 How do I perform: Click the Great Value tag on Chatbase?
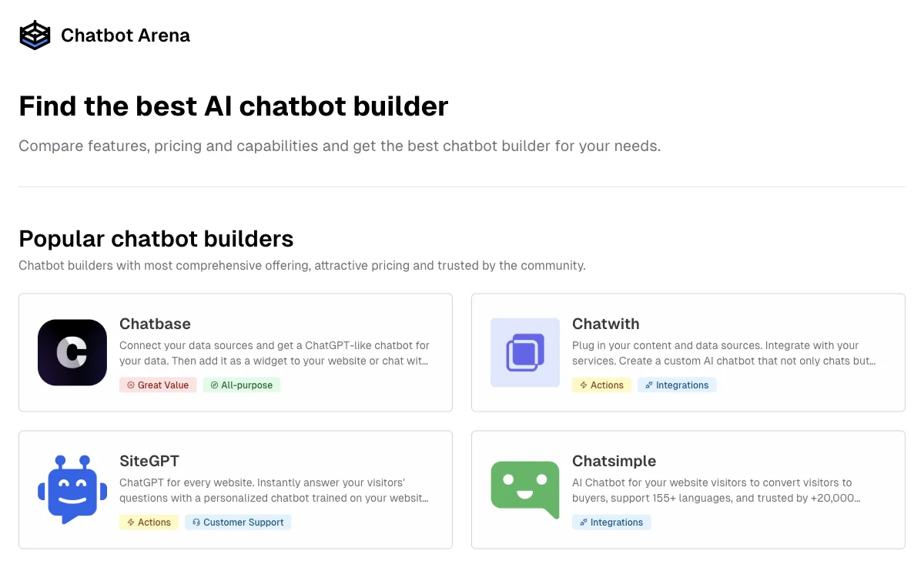pos(158,385)
